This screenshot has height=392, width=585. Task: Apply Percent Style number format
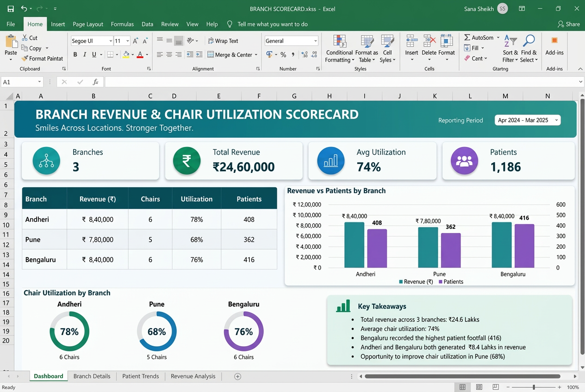click(x=283, y=55)
